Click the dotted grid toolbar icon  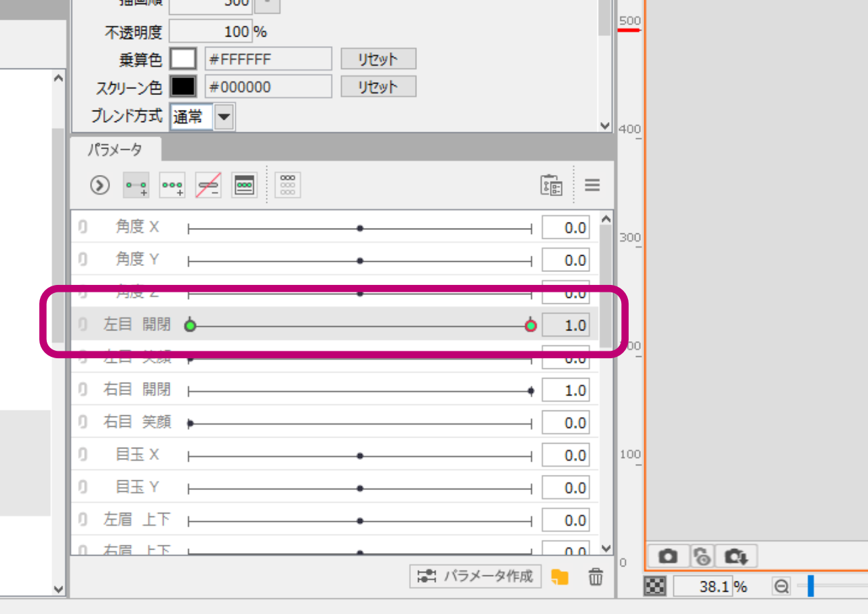288,185
